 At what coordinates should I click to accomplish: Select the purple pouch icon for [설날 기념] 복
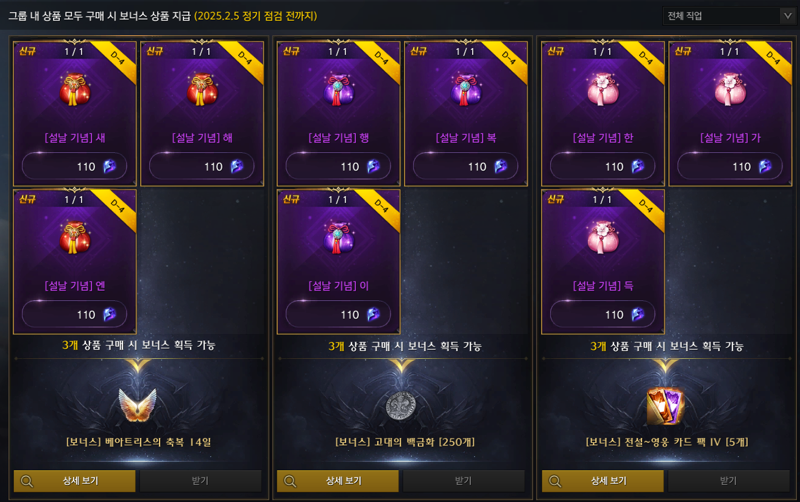[466, 90]
